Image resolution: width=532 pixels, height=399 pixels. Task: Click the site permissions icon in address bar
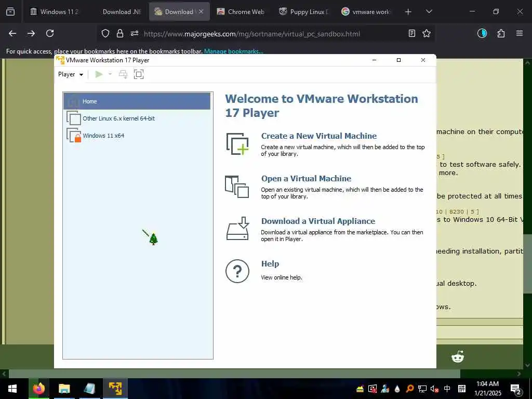pyautogui.click(x=135, y=33)
